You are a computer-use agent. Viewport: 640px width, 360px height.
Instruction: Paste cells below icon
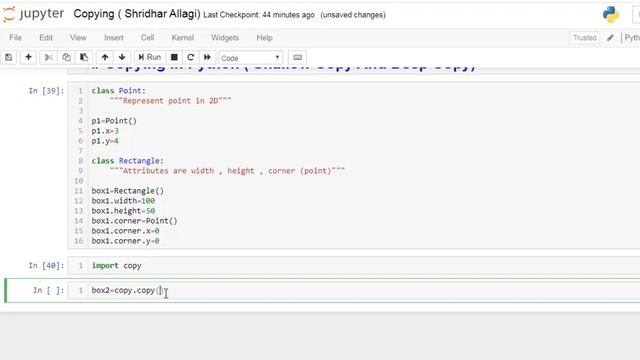click(x=84, y=58)
